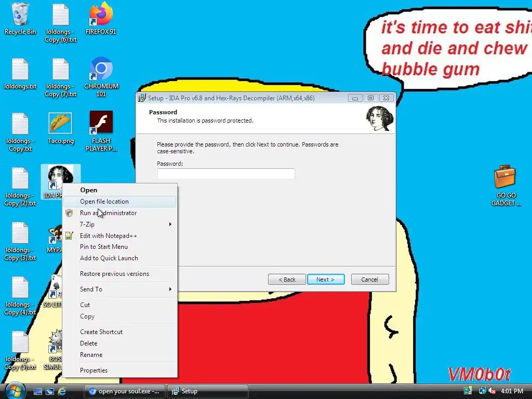Choose Add to Quick Launch
Image resolution: width=532 pixels, height=399 pixels.
pos(120,258)
